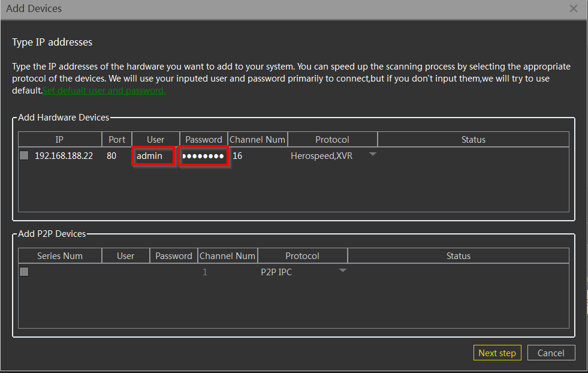Click the Channel Num value 16
This screenshot has height=373, width=588.
click(237, 156)
